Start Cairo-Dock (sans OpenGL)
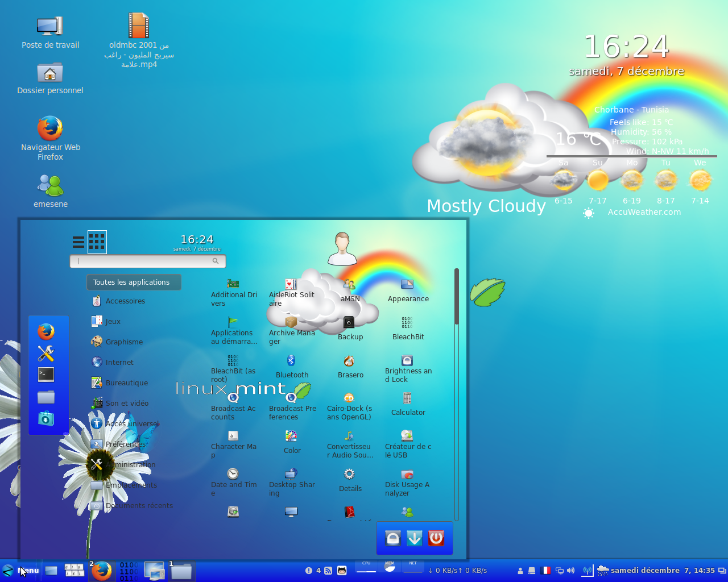This screenshot has width=728, height=582. [350, 407]
